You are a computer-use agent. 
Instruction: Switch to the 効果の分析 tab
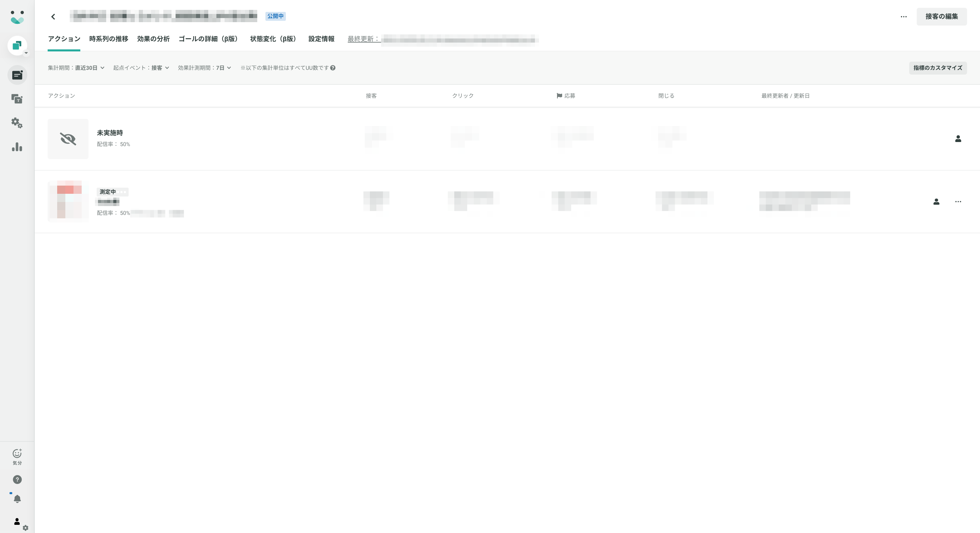click(153, 39)
